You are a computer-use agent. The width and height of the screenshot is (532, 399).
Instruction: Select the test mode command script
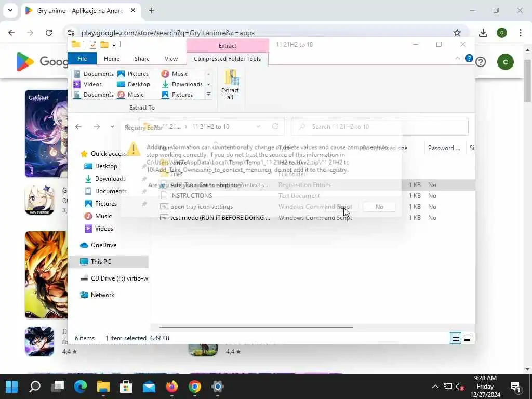pos(215,218)
